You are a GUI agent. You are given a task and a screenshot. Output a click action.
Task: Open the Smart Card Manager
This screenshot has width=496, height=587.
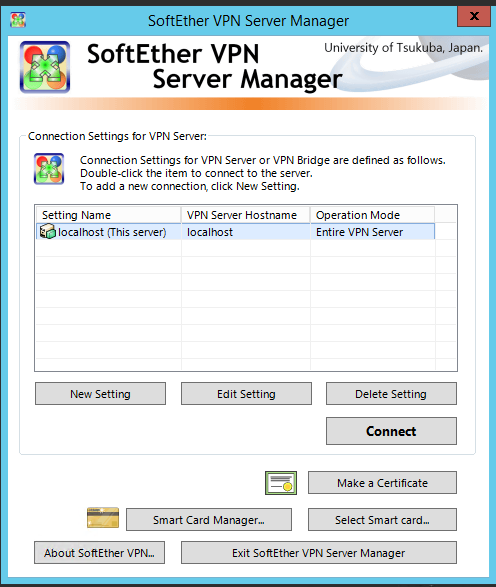point(209,520)
